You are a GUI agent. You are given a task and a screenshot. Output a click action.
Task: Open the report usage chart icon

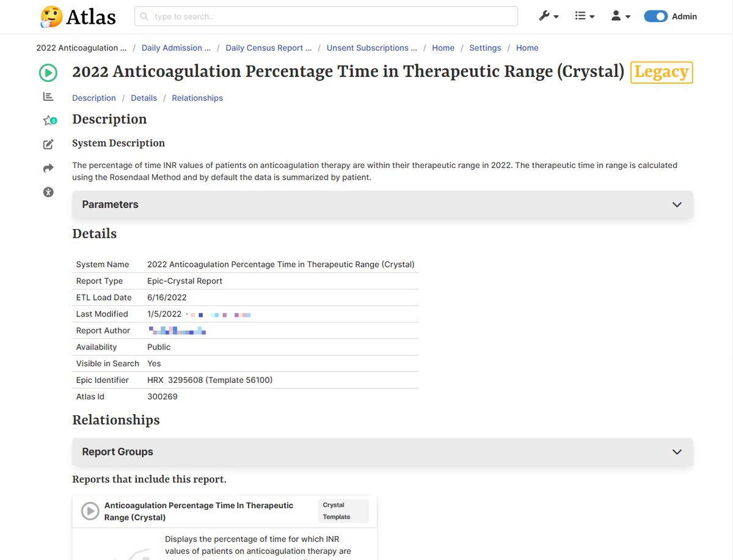(48, 96)
